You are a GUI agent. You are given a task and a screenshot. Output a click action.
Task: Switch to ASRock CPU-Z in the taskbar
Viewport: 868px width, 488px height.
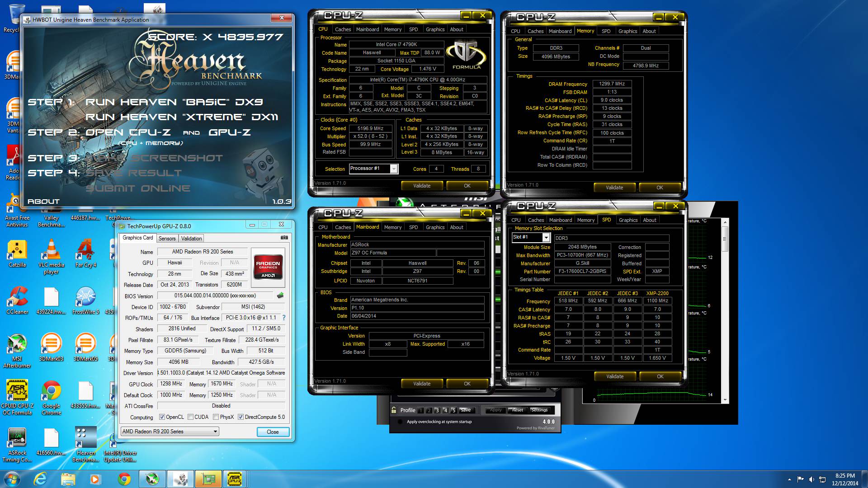236,479
